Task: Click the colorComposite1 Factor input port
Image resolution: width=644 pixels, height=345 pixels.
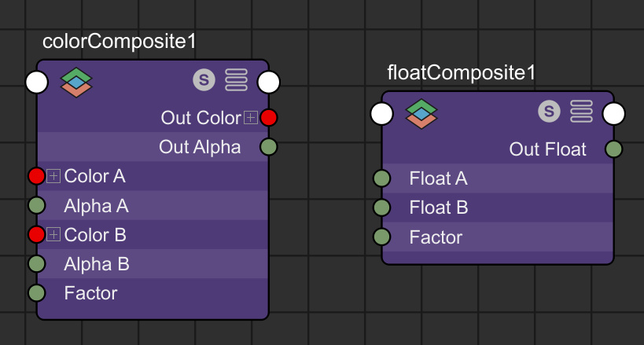Action: coord(36,293)
